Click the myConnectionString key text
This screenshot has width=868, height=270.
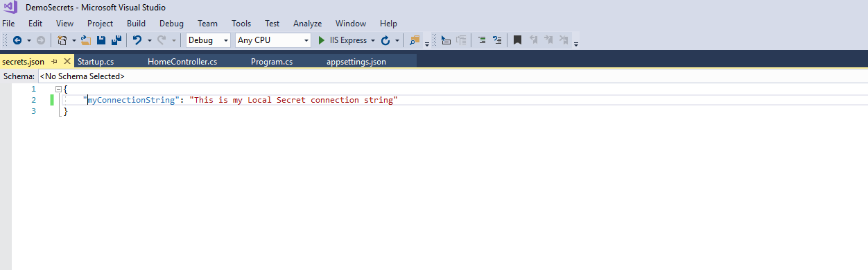[131, 100]
